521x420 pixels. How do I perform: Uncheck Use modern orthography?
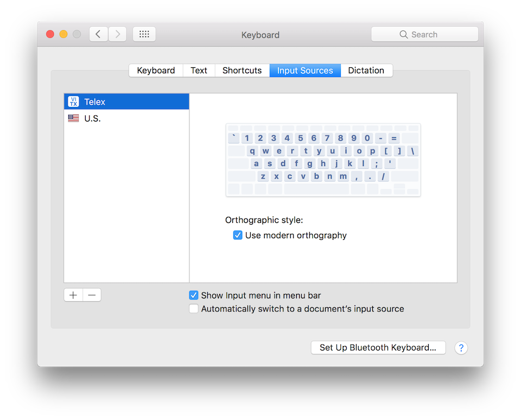(x=238, y=235)
